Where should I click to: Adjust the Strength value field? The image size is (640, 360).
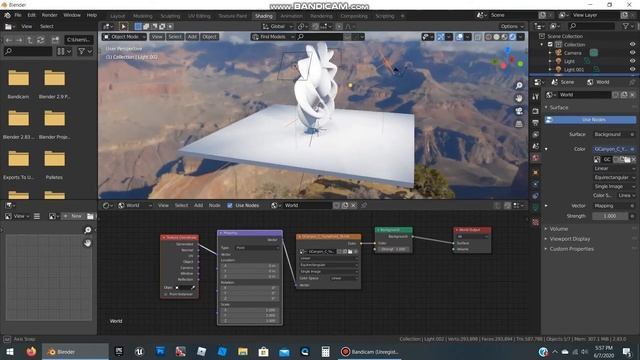click(x=610, y=216)
